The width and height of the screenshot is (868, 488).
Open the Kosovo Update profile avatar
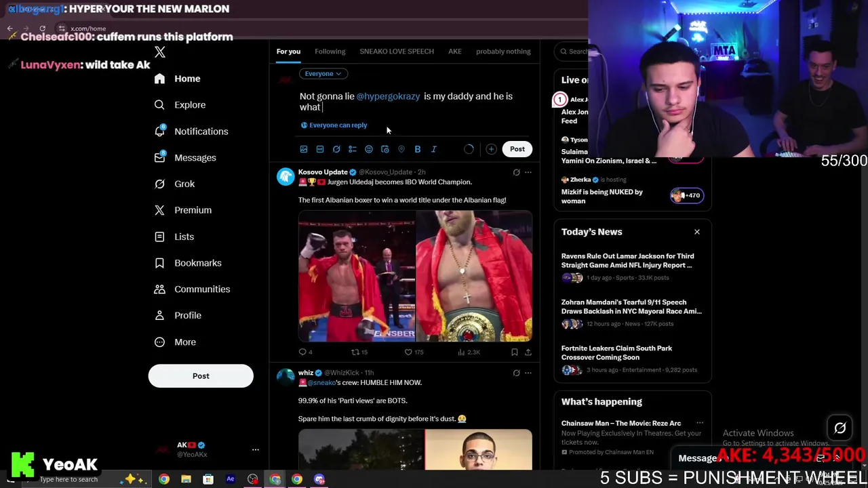pyautogui.click(x=285, y=177)
